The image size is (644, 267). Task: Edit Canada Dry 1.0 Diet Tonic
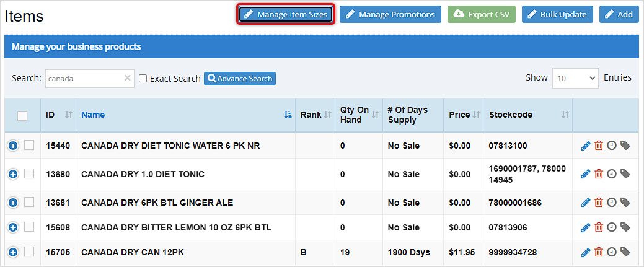click(x=585, y=174)
